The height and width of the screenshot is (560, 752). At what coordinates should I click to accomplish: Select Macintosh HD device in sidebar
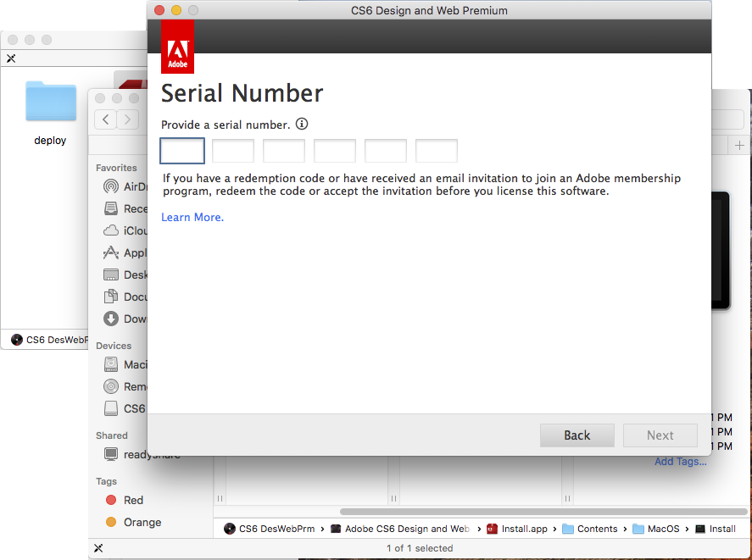(125, 364)
